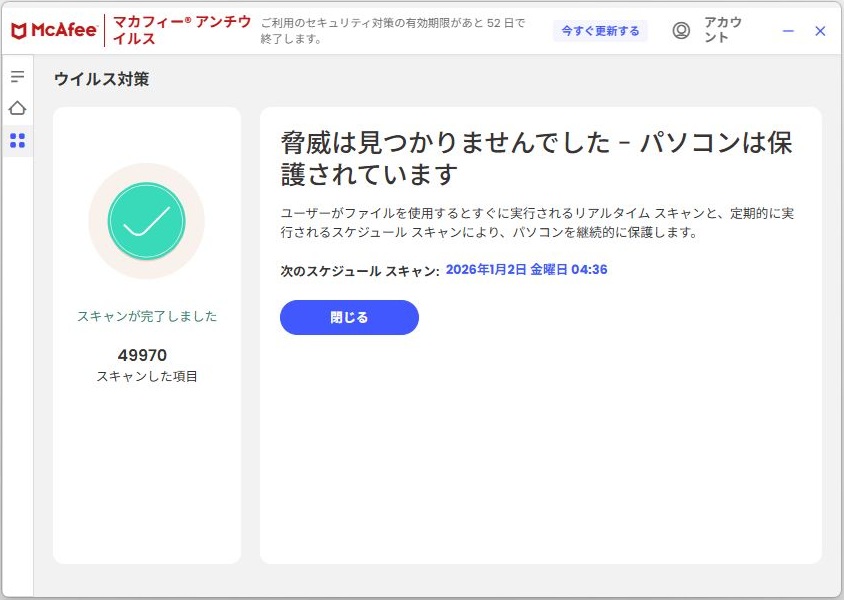The height and width of the screenshot is (600, 844).
Task: Click the 49970 scanned items count
Action: tap(142, 355)
